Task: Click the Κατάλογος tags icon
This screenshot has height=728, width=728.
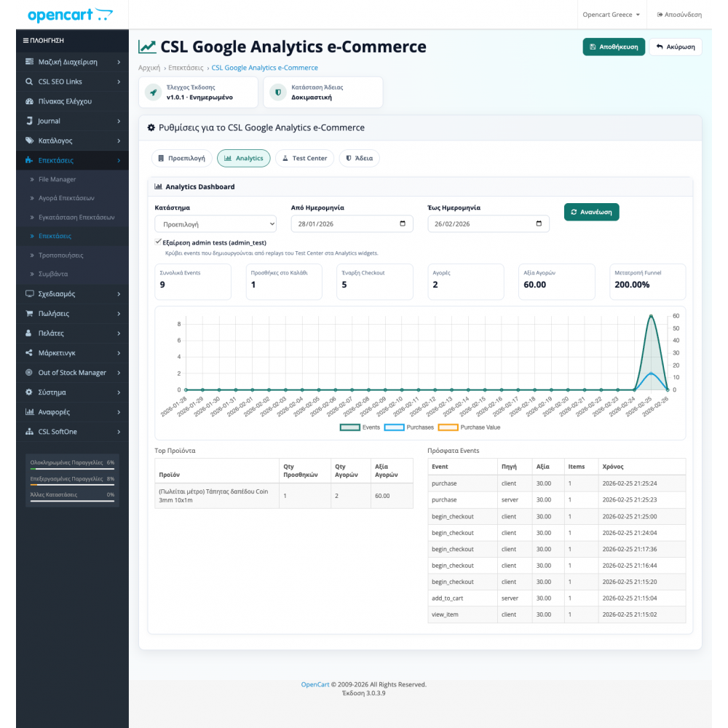Action: 29,141
